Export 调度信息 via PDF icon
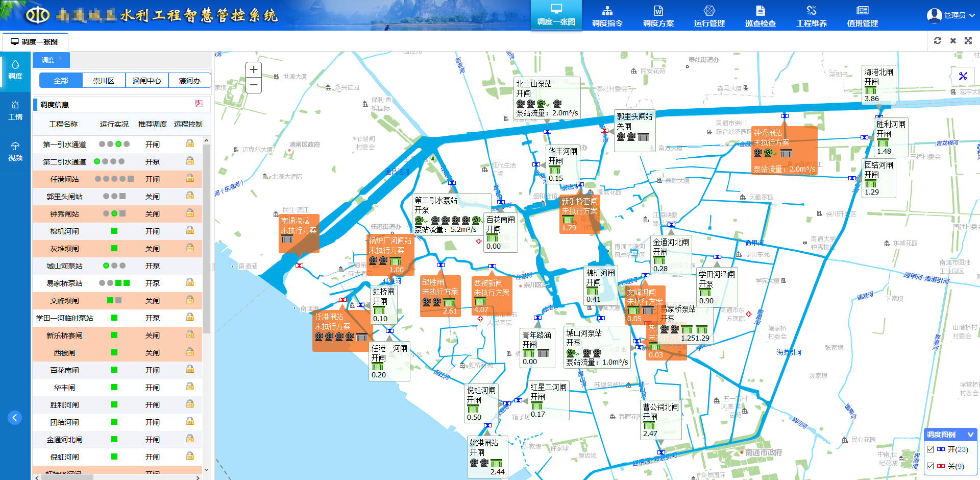The height and width of the screenshot is (480, 980). click(x=199, y=104)
